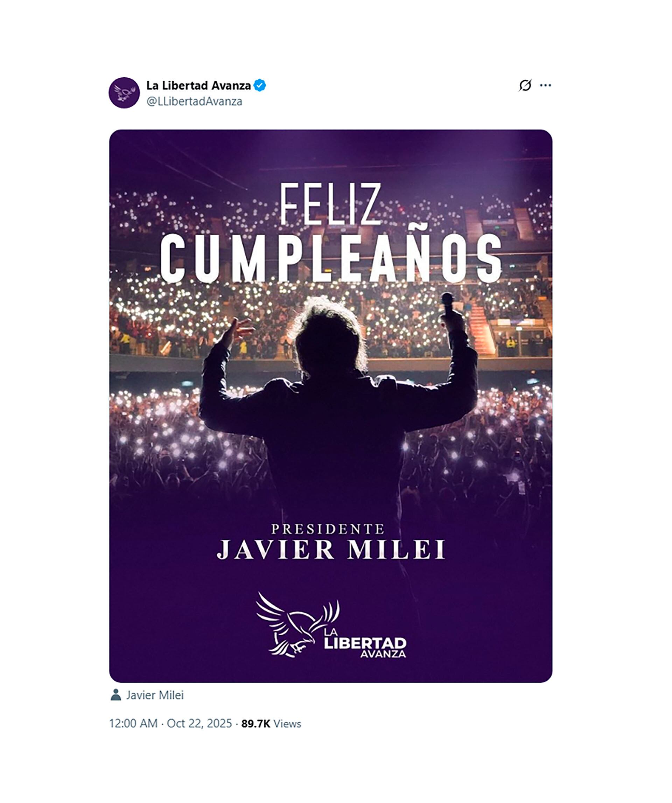Open the La Libertad Avanza profile avatar
Viewport: 672px width, 803px height.
tap(124, 93)
